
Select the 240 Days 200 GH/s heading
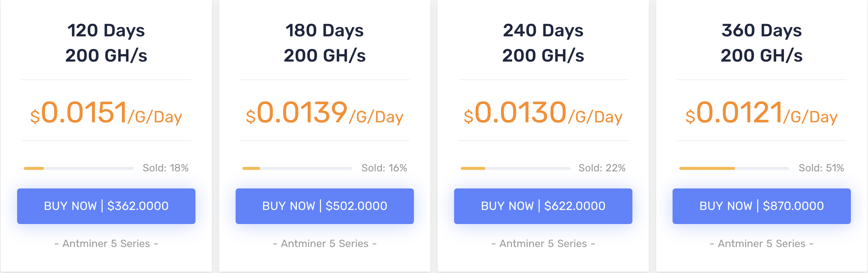(x=543, y=43)
